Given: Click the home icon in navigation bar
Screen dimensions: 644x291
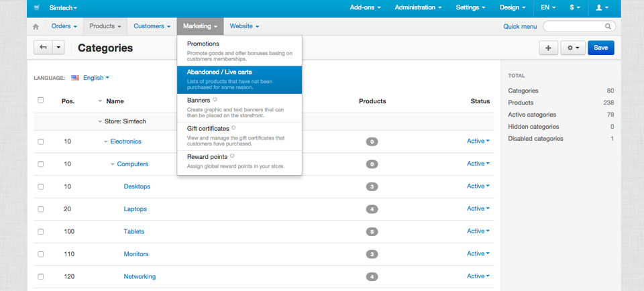Looking at the screenshot, I should [36, 27].
